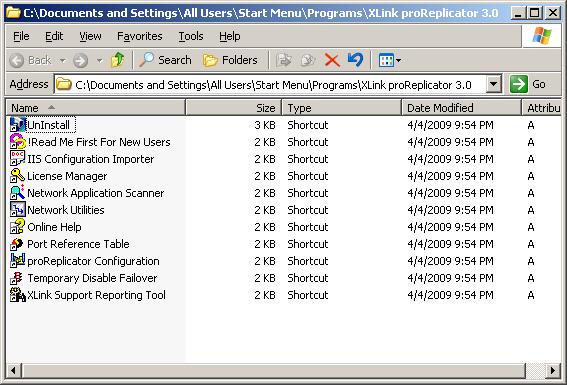The width and height of the screenshot is (567, 385).
Task: Sort by the Size column header
Action: (234, 108)
